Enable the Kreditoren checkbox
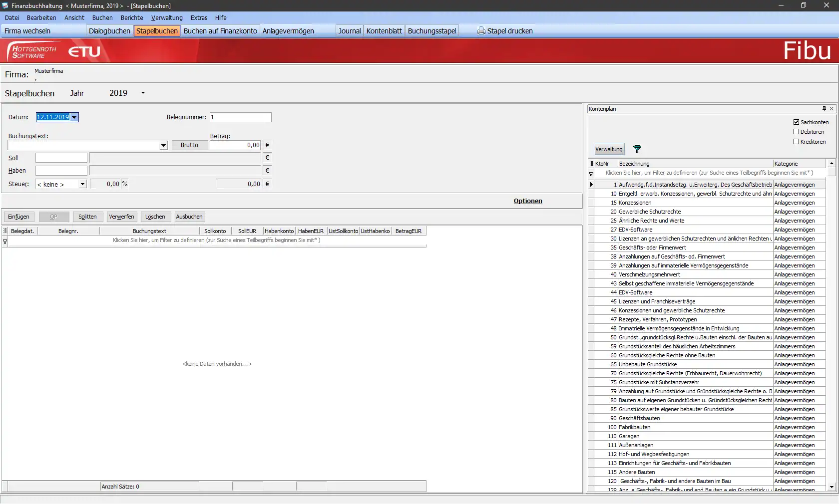 (x=797, y=142)
